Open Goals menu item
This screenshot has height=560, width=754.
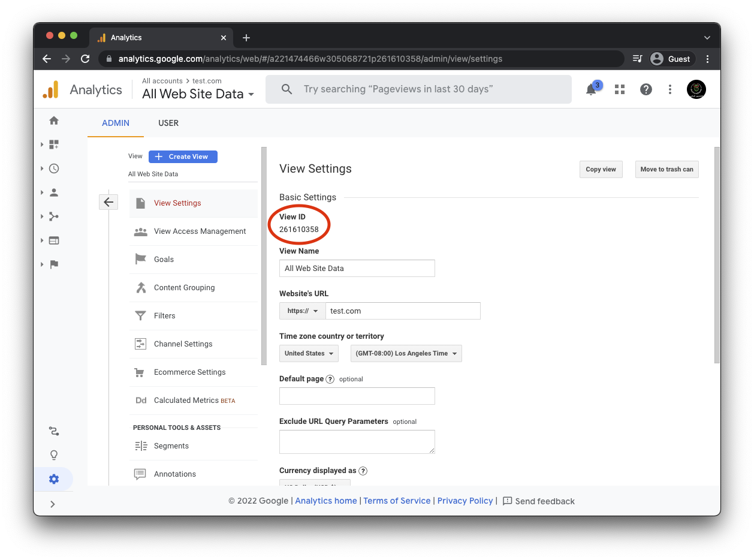pos(194,260)
